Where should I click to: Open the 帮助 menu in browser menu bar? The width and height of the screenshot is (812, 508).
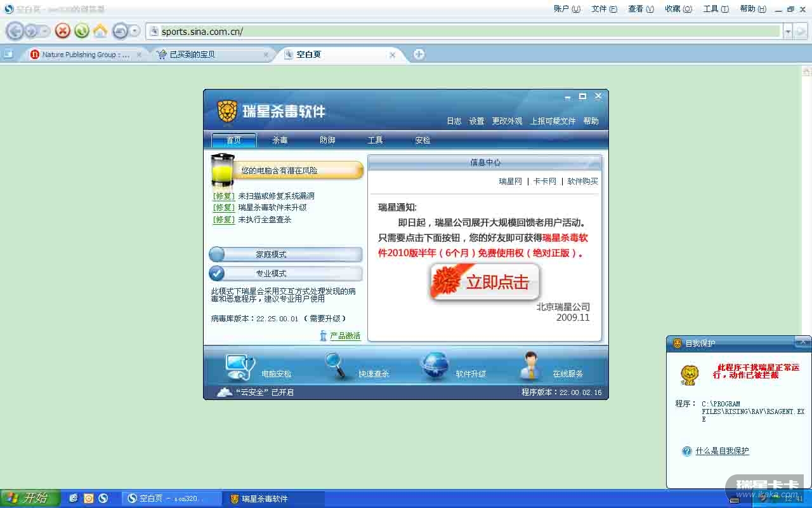(753, 9)
